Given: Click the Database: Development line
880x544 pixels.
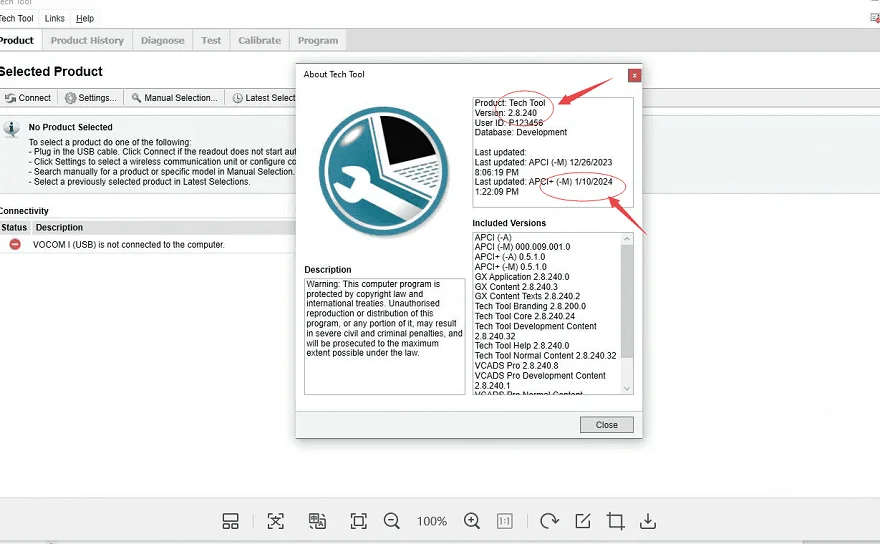Looking at the screenshot, I should (521, 132).
